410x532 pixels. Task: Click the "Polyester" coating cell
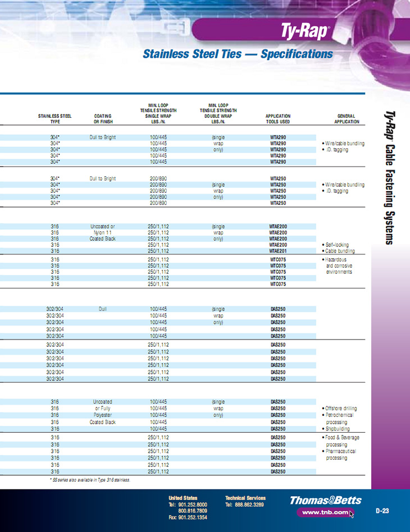[x=103, y=415]
